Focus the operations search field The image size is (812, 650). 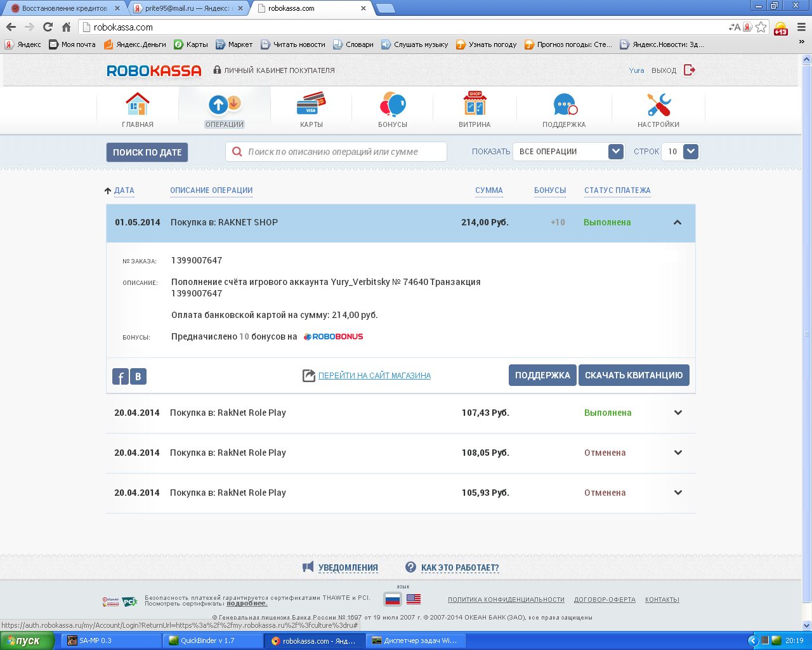point(336,152)
